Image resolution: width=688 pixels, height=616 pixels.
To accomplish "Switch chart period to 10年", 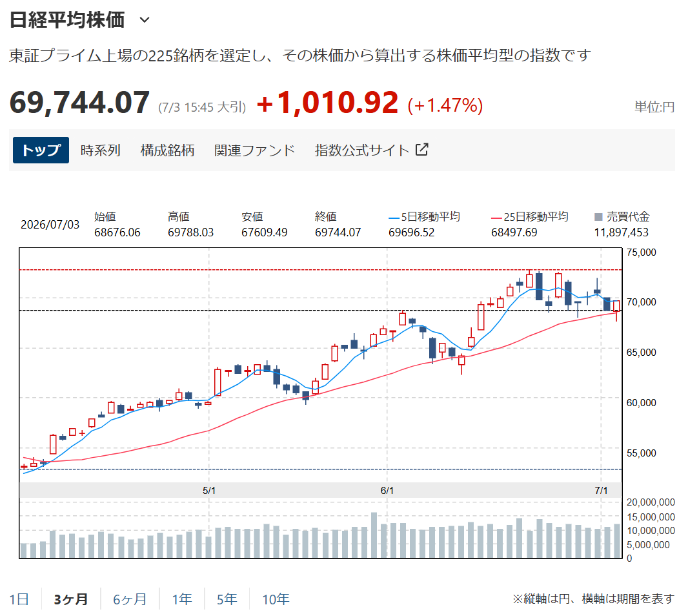I will coord(276,599).
